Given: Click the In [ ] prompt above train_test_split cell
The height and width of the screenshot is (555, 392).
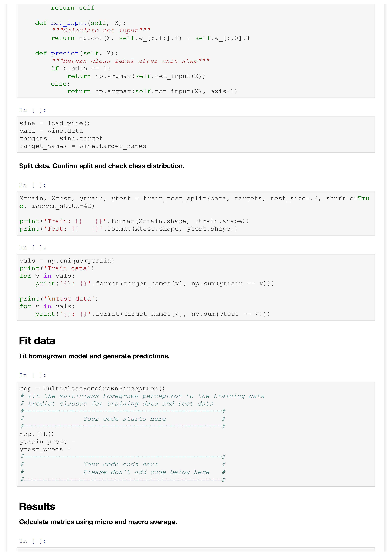Looking at the screenshot, I should tap(33, 185).
